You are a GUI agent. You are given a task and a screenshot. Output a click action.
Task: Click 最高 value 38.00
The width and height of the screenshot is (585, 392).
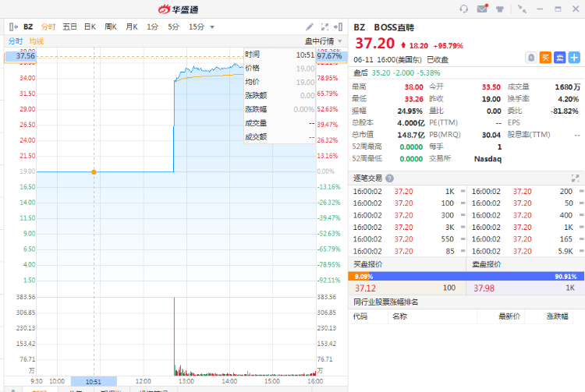(x=413, y=87)
